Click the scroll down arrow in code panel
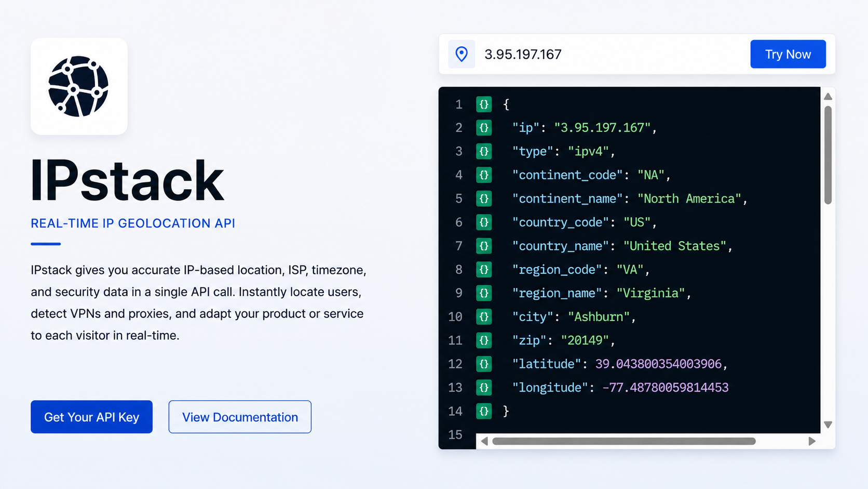The width and height of the screenshot is (868, 489). coord(828,425)
